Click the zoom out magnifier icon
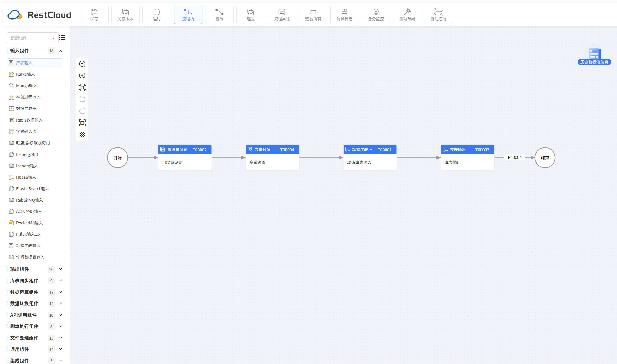Image resolution: width=617 pixels, height=364 pixels. pos(82,64)
